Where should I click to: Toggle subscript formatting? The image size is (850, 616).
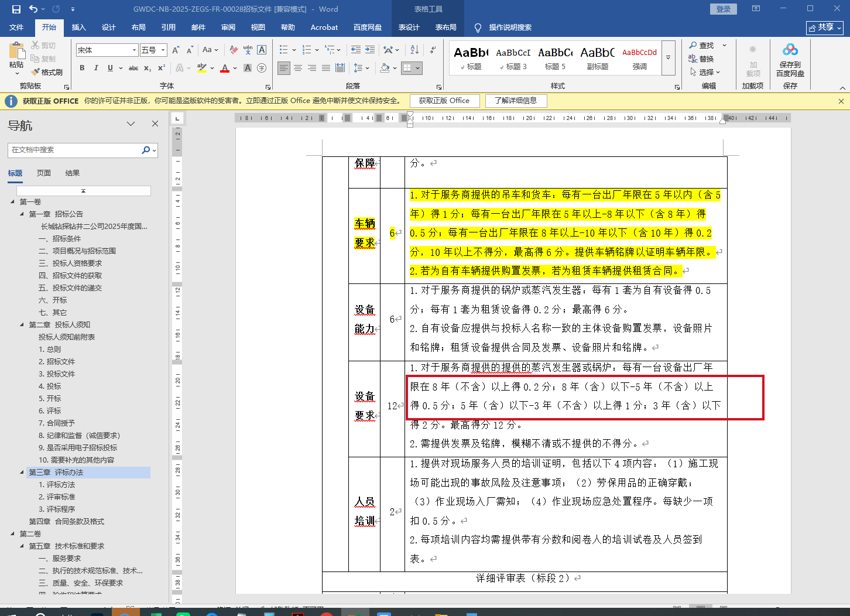coord(148,68)
